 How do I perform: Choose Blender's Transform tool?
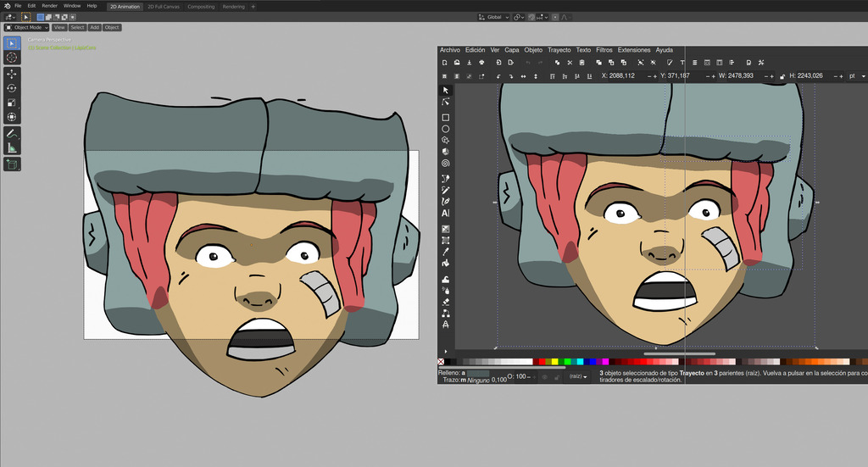(x=12, y=117)
